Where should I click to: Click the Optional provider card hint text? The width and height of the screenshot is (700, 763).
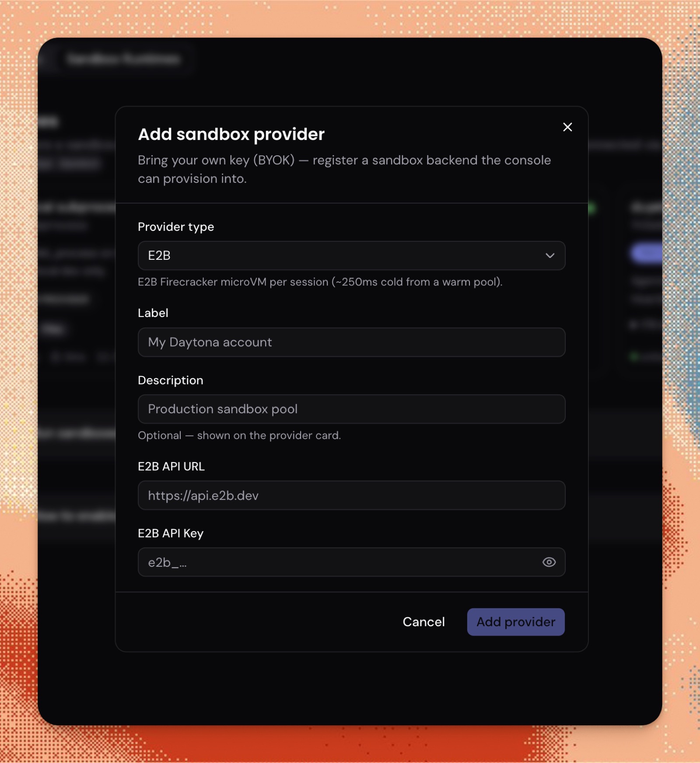pos(239,436)
